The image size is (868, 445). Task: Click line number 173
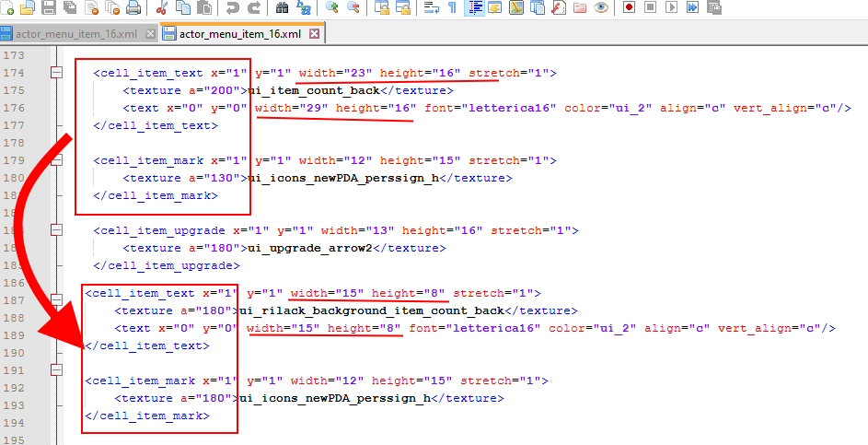tap(14, 55)
